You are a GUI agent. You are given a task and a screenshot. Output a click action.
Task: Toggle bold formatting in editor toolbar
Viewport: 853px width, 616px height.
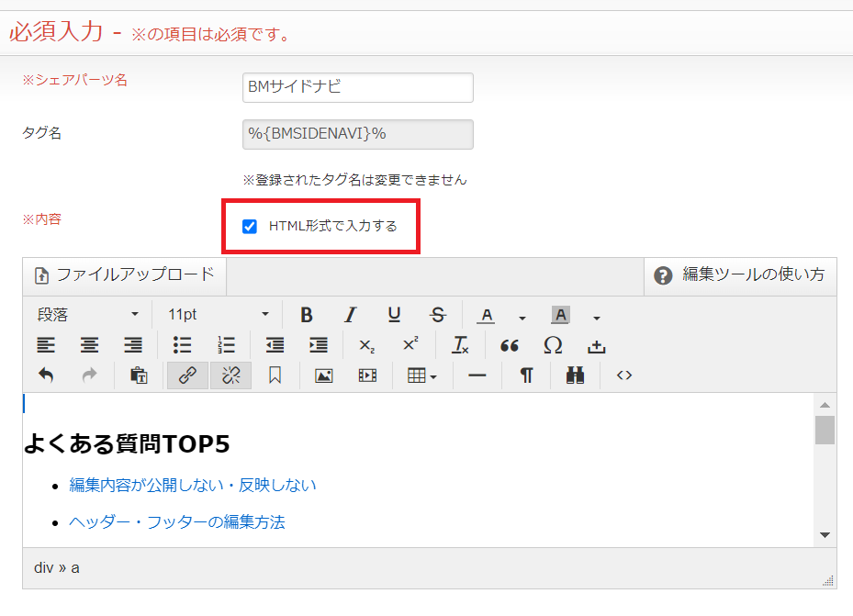[307, 315]
